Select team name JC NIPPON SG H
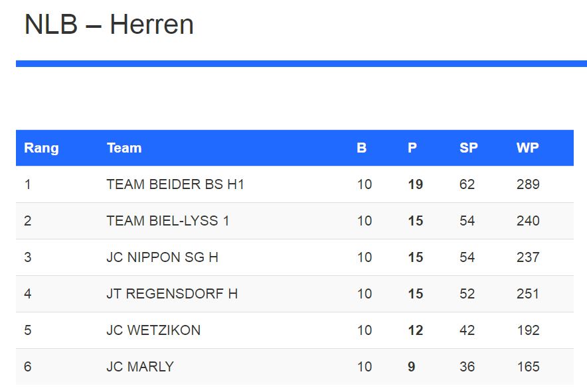 [x=162, y=257]
